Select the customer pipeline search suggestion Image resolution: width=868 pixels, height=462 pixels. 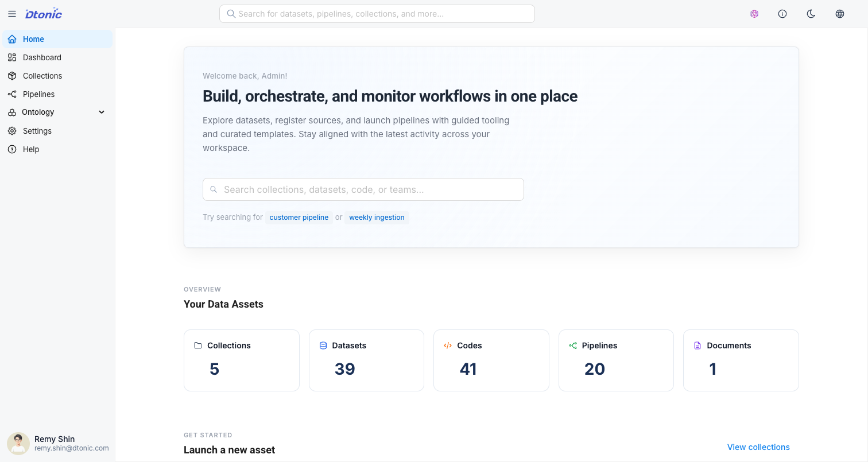click(x=299, y=218)
